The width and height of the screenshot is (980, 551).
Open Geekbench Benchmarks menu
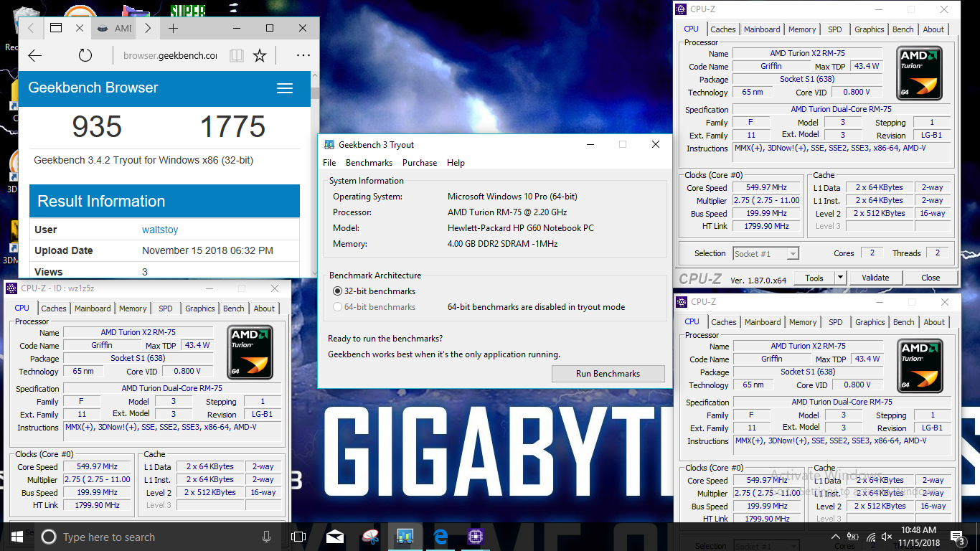click(x=369, y=163)
